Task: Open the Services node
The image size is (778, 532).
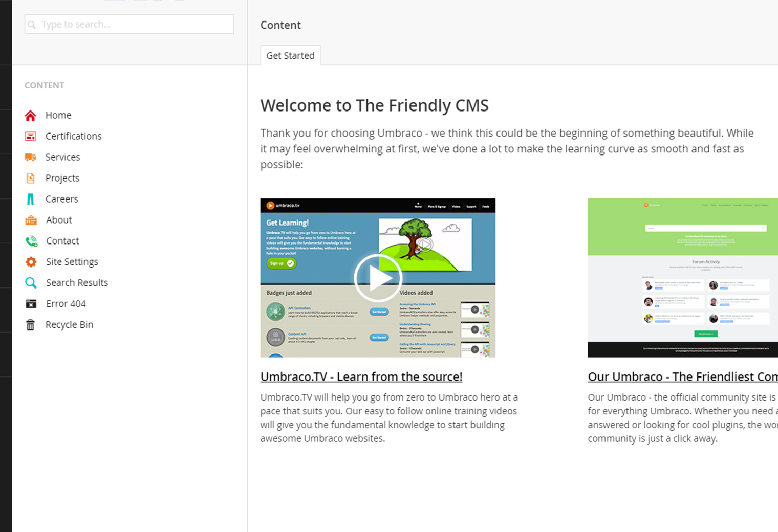Action: pyautogui.click(x=63, y=157)
